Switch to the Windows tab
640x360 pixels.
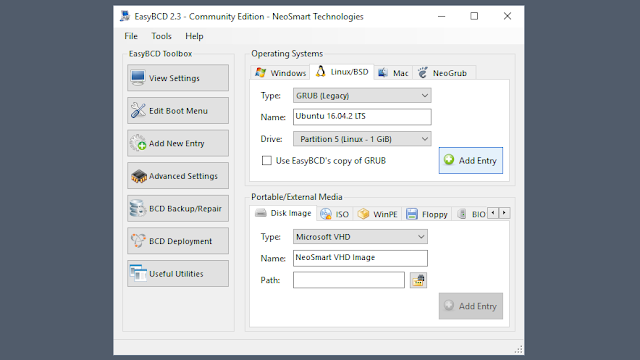coord(280,73)
